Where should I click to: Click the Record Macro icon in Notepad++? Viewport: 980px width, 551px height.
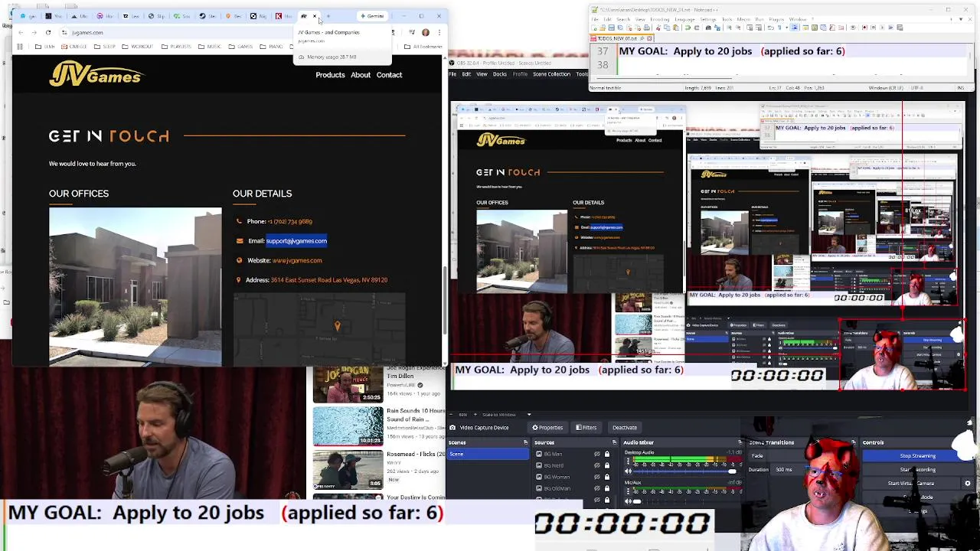[864, 28]
